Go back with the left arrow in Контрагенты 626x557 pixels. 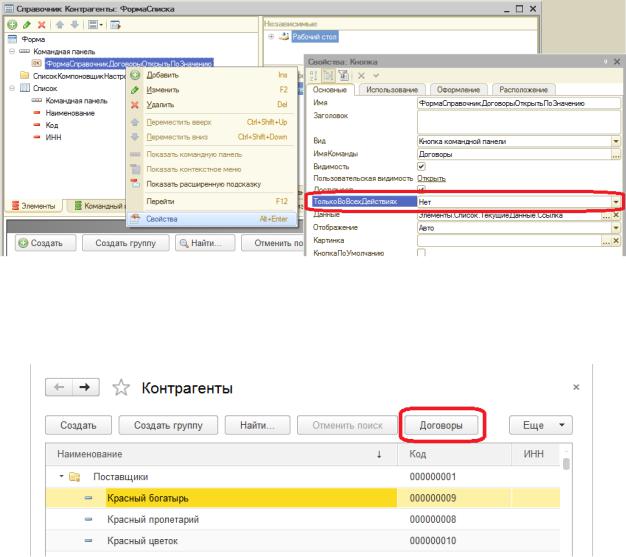click(59, 387)
